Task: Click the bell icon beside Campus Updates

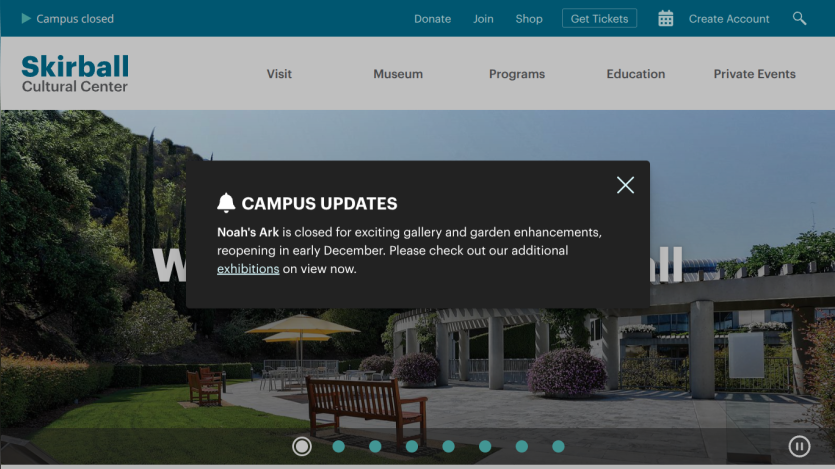Action: coord(226,203)
